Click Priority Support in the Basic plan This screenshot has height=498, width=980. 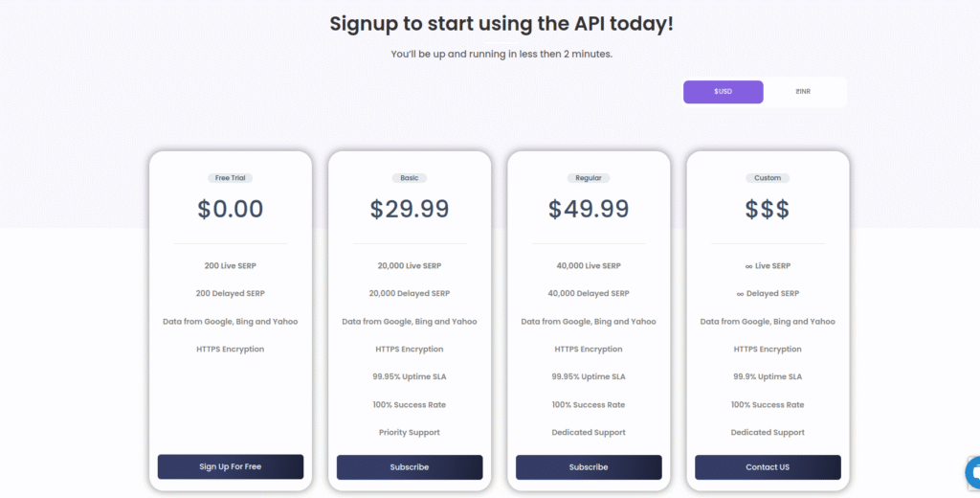coord(410,433)
